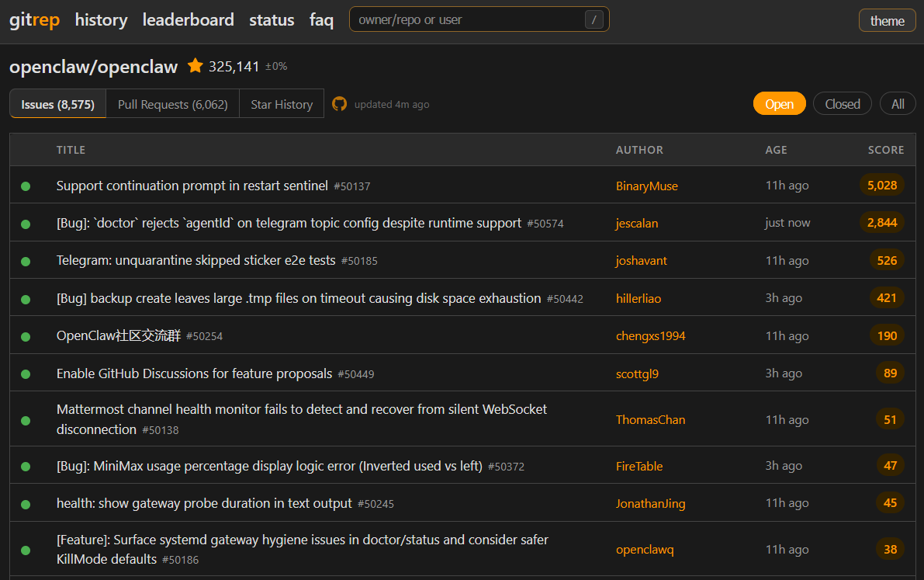Click green open status dot for issue #50574

coord(26,224)
